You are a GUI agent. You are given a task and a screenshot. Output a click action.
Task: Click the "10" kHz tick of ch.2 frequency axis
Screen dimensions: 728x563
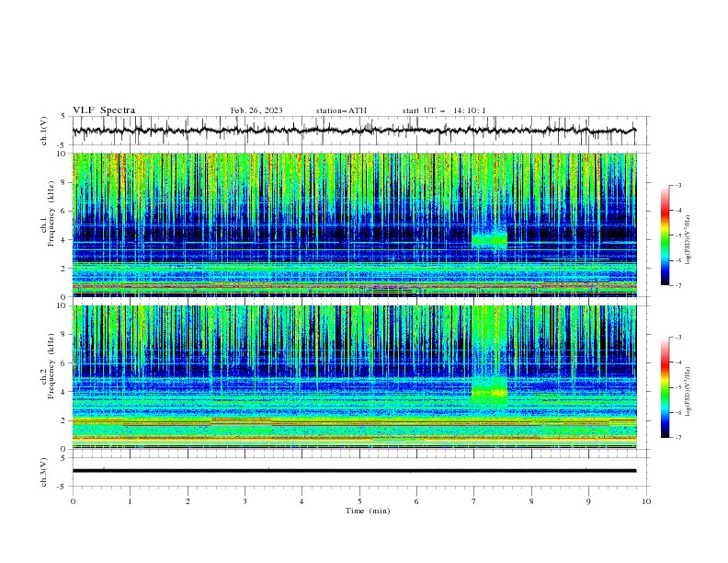61,305
